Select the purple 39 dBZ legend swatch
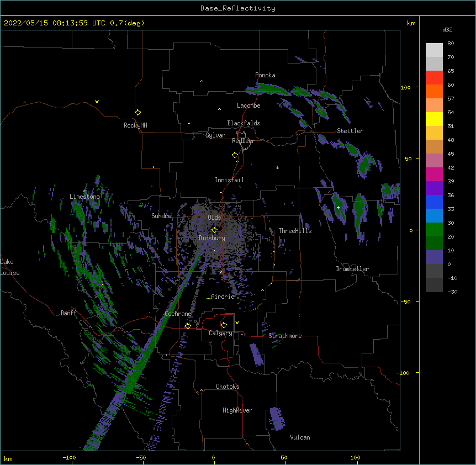The height and width of the screenshot is (465, 476). 434,188
